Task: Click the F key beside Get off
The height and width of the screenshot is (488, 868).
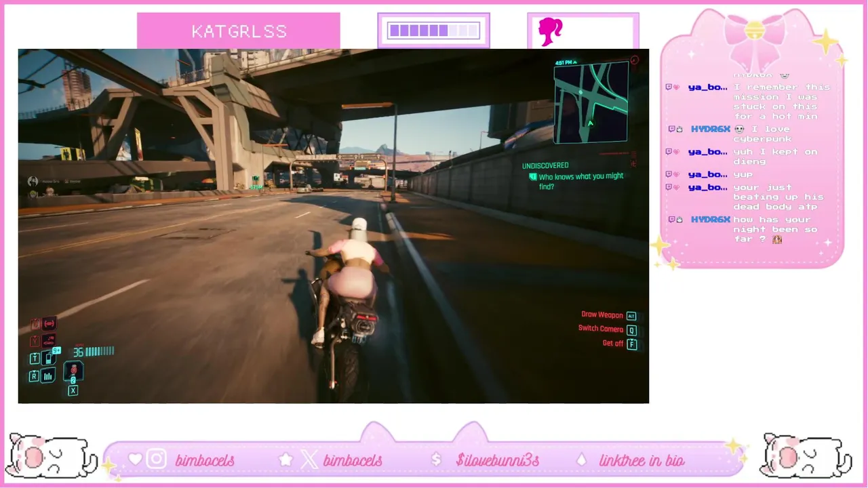Action: click(631, 344)
